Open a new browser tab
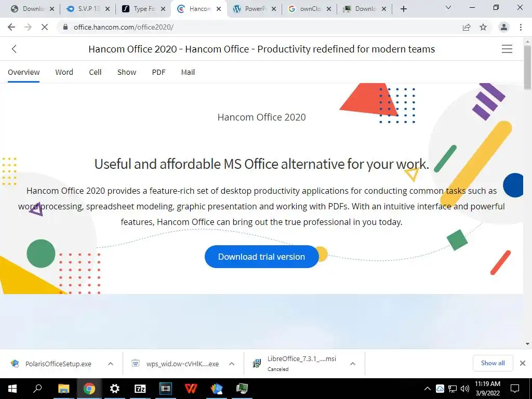 point(403,9)
